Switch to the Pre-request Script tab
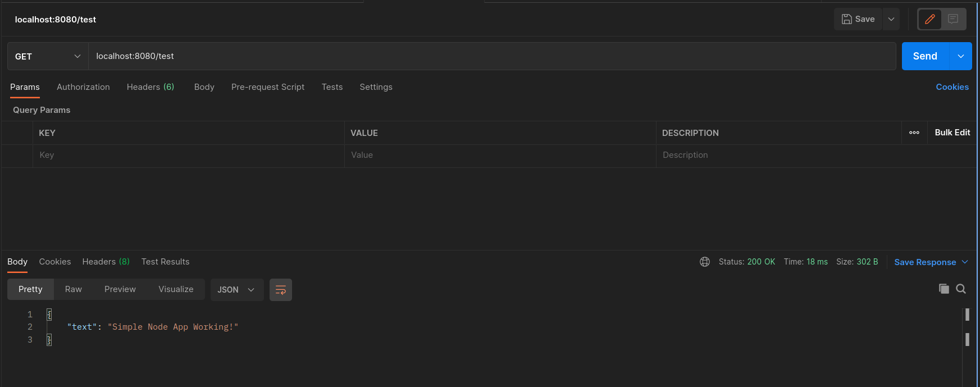The height and width of the screenshot is (387, 980). pos(267,87)
